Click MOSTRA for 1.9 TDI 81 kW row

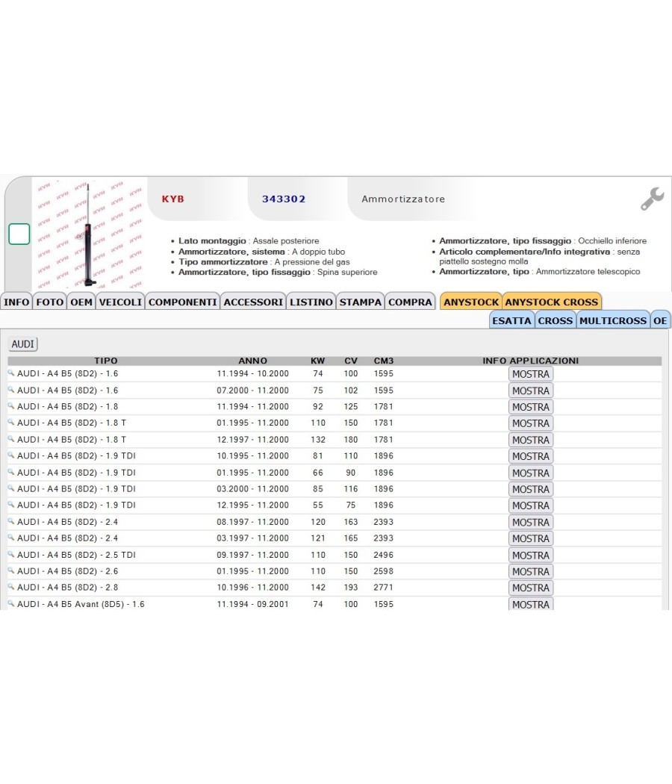(530, 456)
